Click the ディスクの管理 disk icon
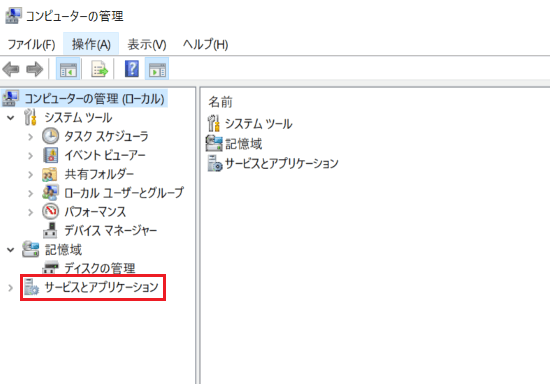This screenshot has height=384, width=550. coord(51,268)
